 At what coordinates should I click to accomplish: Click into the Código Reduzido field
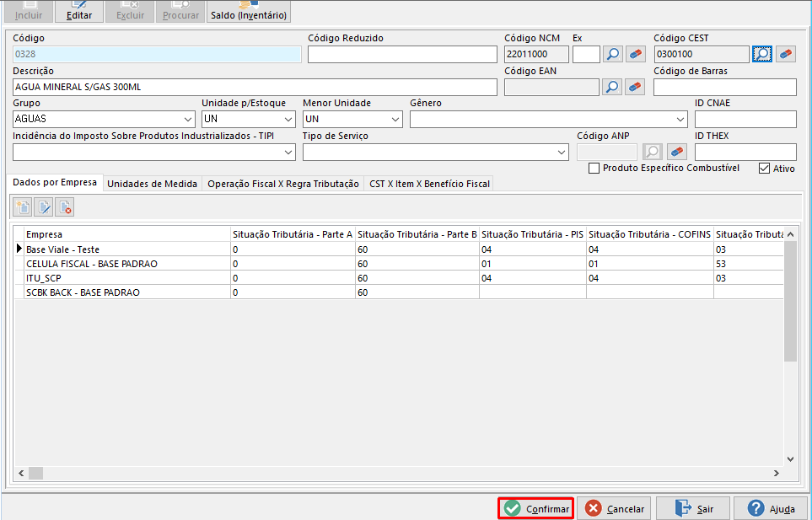pyautogui.click(x=402, y=54)
